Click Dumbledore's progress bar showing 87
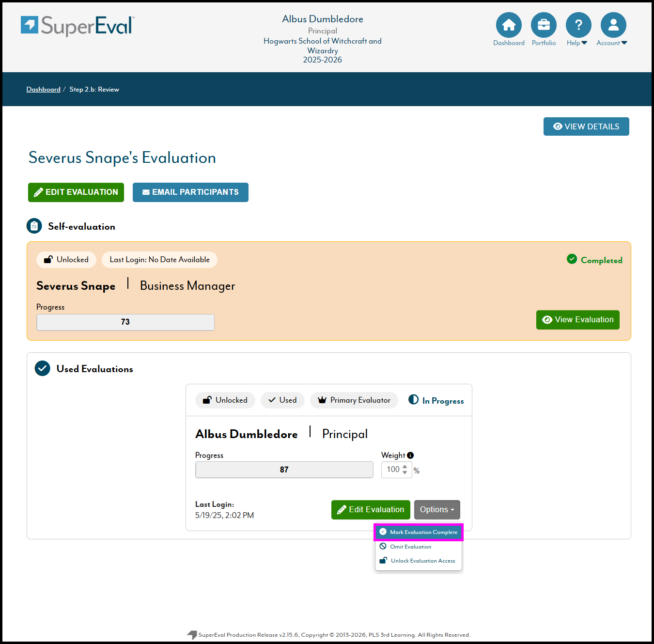Image resolution: width=654 pixels, height=644 pixels. coord(284,470)
